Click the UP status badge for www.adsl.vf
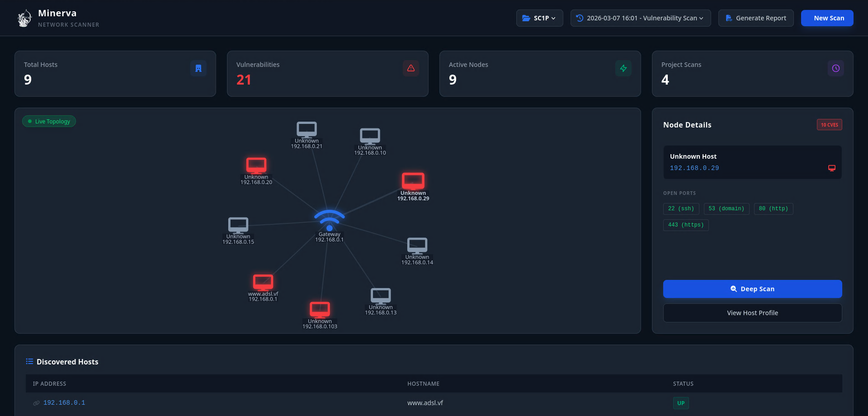The image size is (868, 416). point(681,403)
